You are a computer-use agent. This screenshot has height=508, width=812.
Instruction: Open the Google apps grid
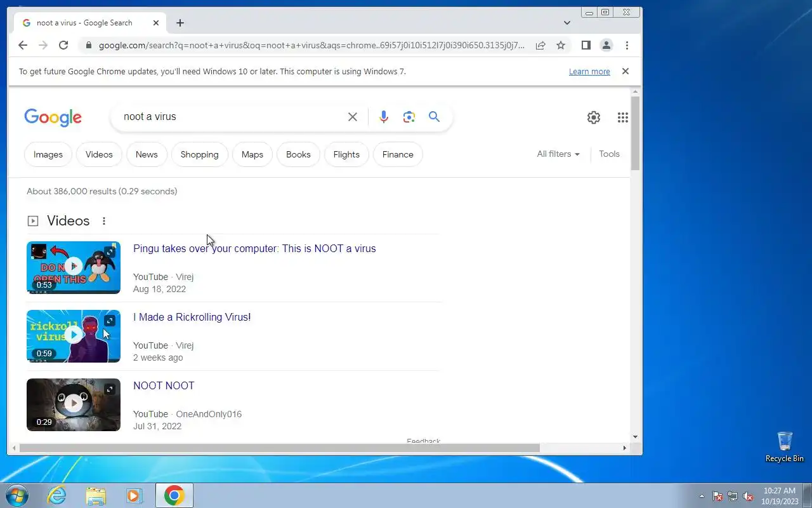click(x=623, y=117)
